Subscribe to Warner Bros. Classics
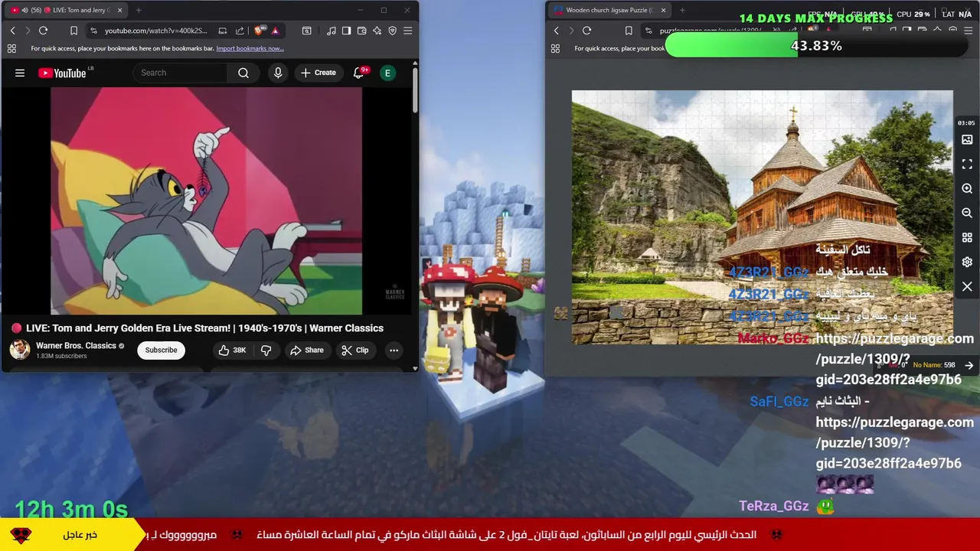Image resolution: width=980 pixels, height=551 pixels. 161,350
